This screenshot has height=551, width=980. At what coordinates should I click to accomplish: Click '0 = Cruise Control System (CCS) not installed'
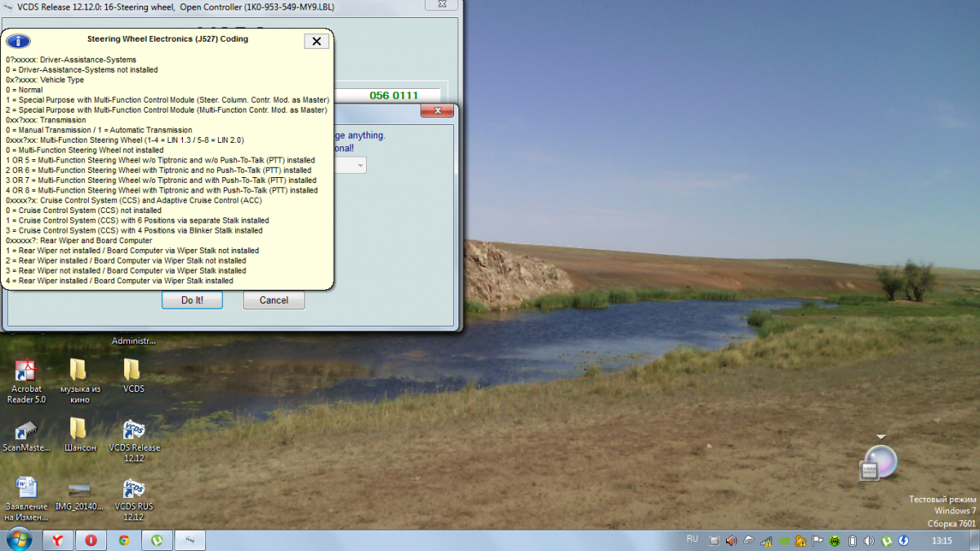83,210
